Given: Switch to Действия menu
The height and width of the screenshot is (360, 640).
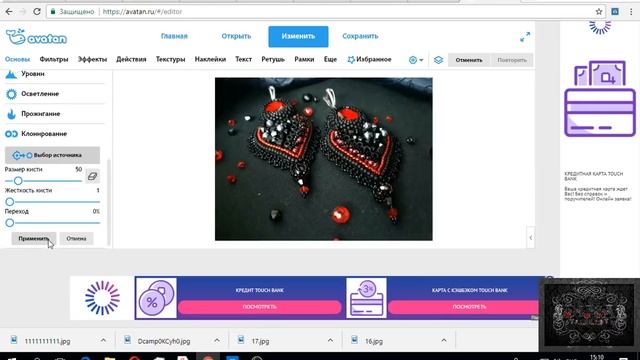Looking at the screenshot, I should [x=131, y=59].
